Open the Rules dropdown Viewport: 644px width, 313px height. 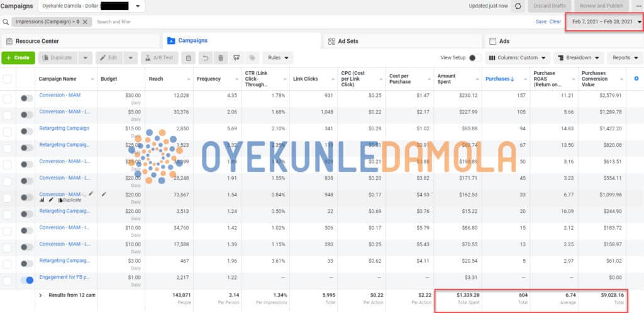[x=278, y=58]
